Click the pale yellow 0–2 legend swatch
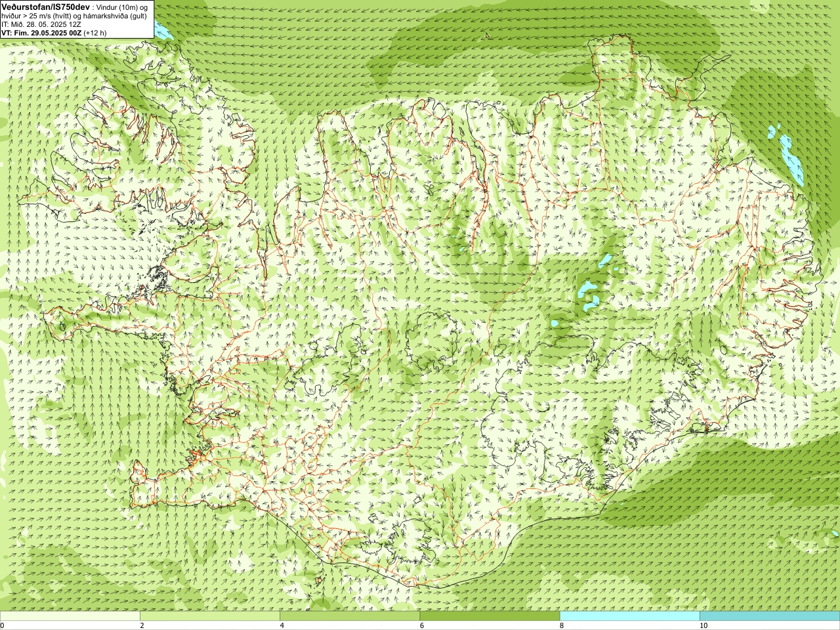This screenshot has height=630, width=840. point(70,616)
